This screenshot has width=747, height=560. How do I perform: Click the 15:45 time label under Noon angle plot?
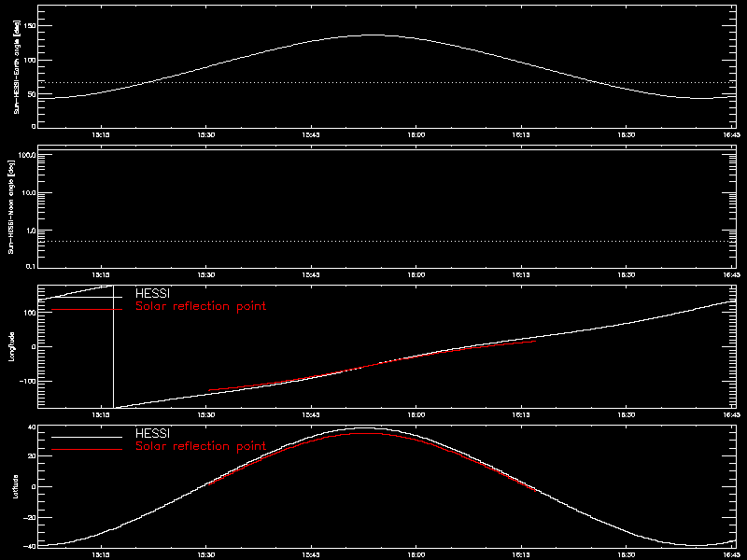point(311,275)
